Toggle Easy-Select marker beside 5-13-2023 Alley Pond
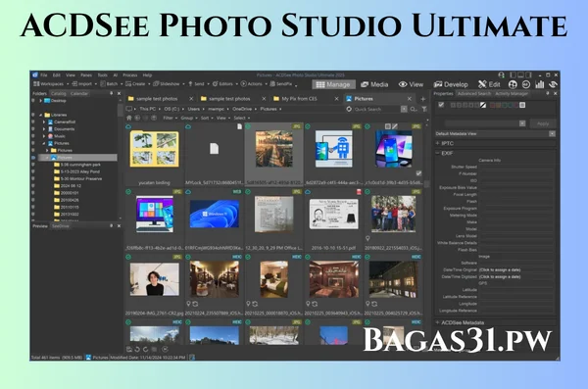 click(33, 171)
